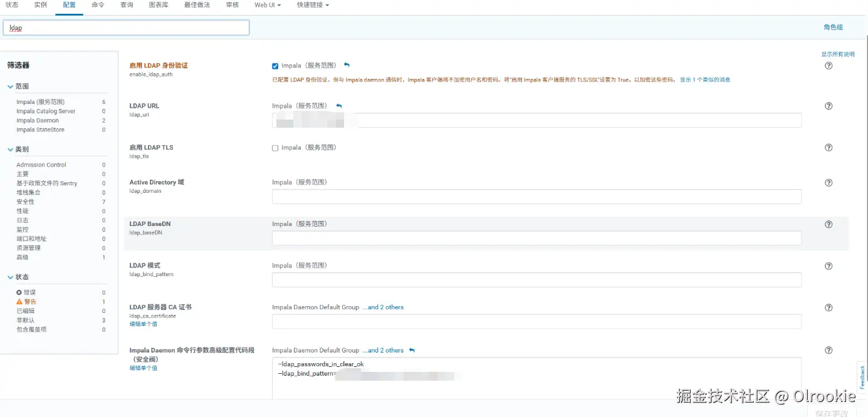Click the LDAP BaseDN input field
Image resolution: width=868 pixels, height=417 pixels.
click(x=536, y=238)
